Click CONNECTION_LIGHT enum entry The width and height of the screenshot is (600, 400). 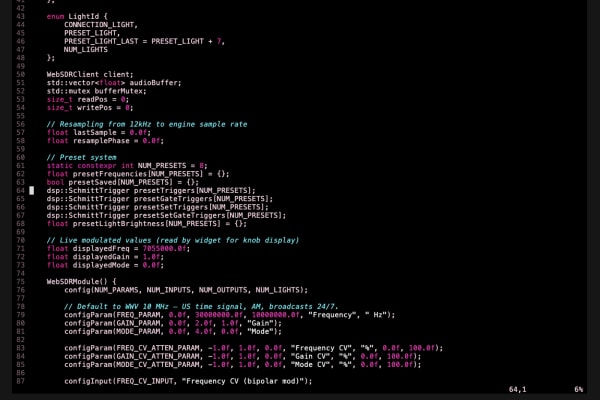(101, 25)
